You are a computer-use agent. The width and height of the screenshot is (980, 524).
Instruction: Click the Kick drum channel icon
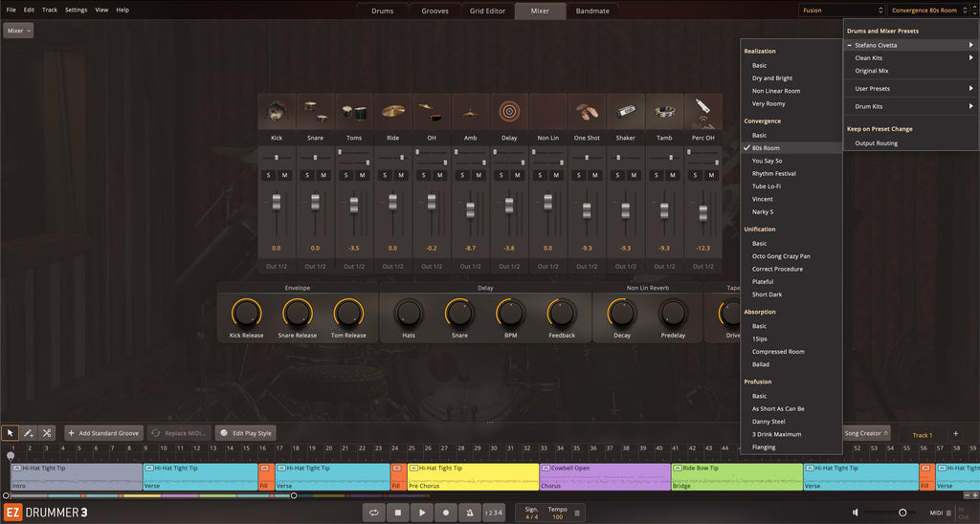coord(277,112)
